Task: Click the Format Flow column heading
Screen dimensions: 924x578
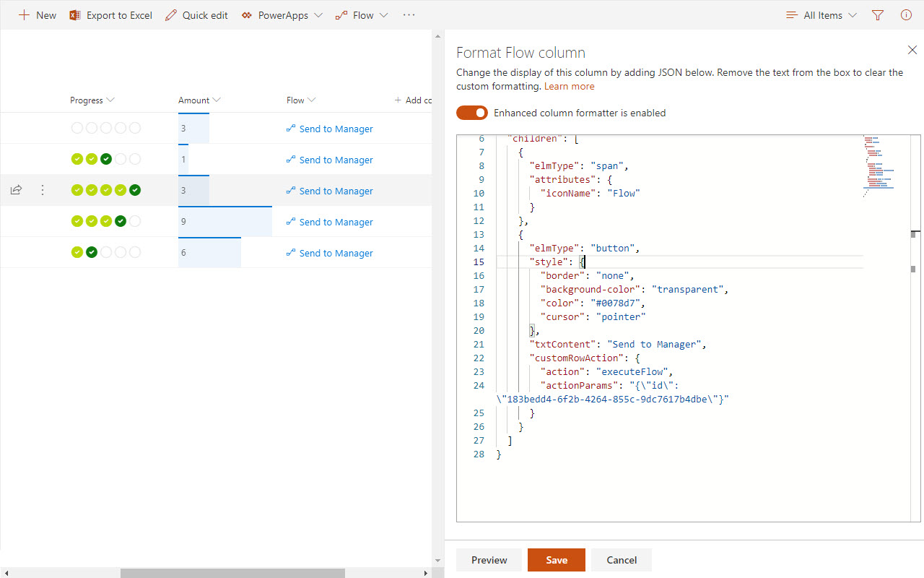Action: tap(520, 53)
